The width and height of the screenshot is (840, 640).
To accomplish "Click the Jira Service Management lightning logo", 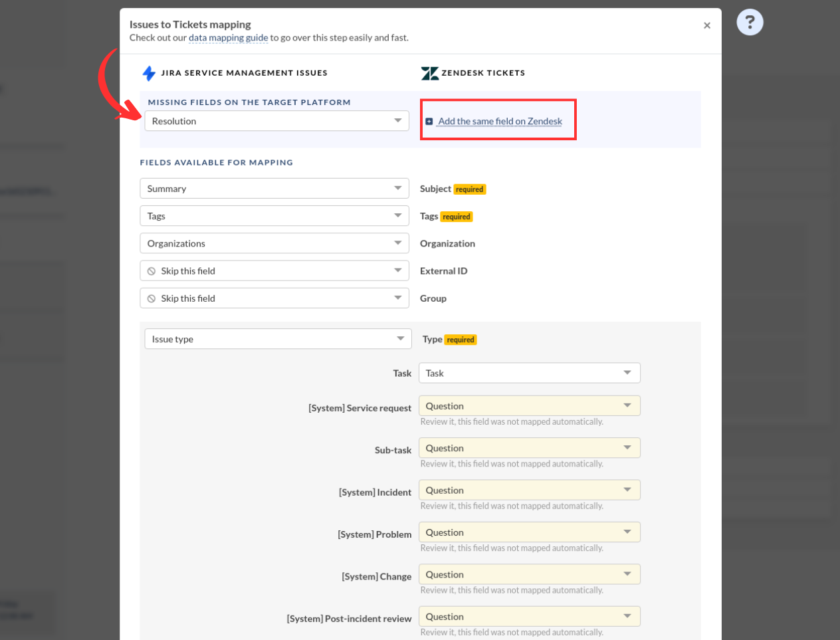I will click(149, 73).
